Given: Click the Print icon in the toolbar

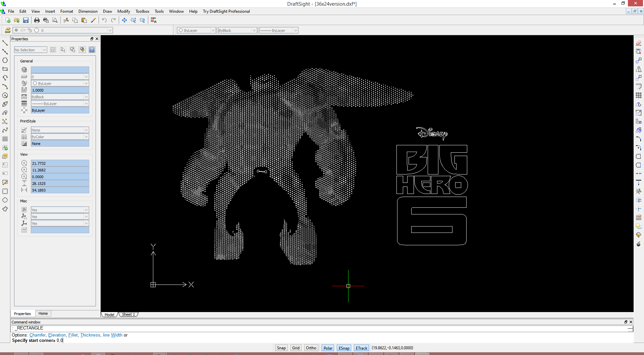Looking at the screenshot, I should pos(37,20).
